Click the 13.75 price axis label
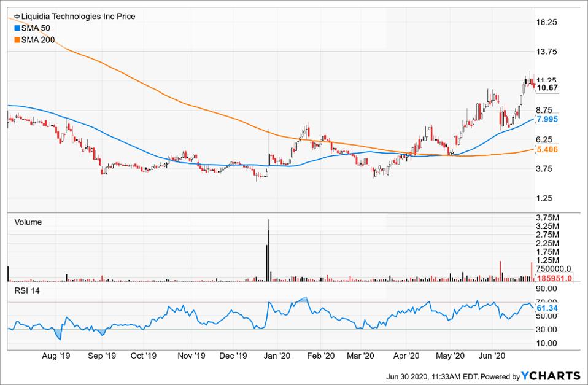 546,52
